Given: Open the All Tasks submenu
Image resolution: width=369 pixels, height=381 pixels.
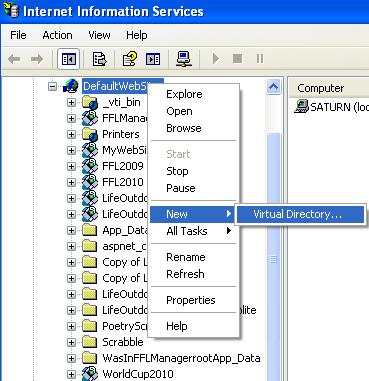Looking at the screenshot, I should click(x=193, y=231).
